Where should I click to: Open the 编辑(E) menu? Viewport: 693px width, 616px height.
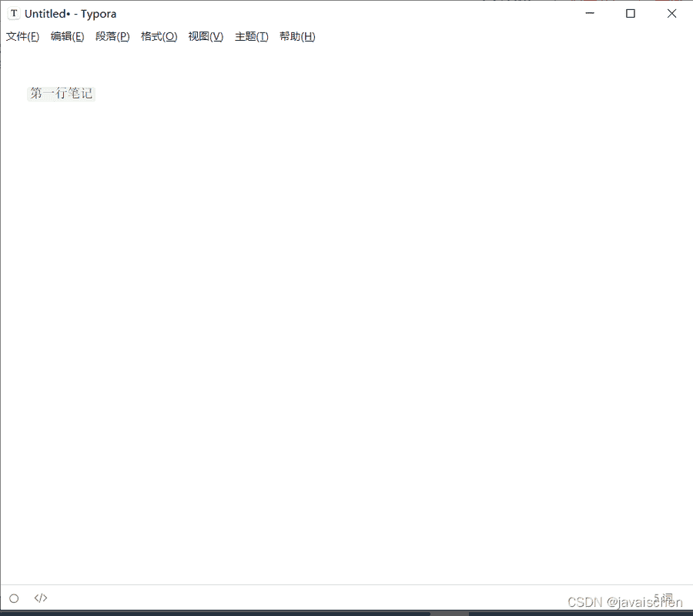click(x=67, y=37)
